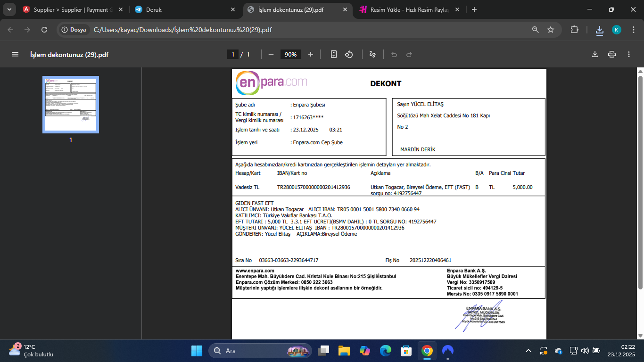
Task: Close the İşlem dekontunuz (29).pdf tab
Action: point(345,9)
